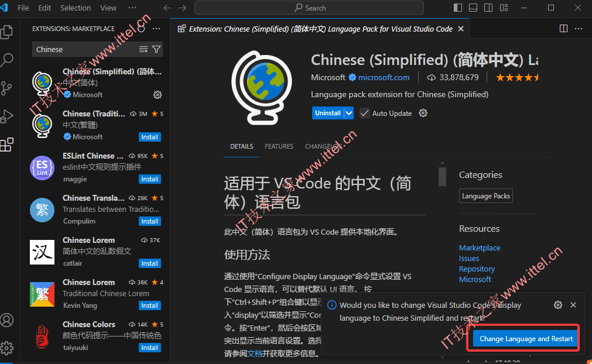Image resolution: width=592 pixels, height=364 pixels.
Task: Select the Chinese Translation extension icon
Action: pyautogui.click(x=42, y=210)
